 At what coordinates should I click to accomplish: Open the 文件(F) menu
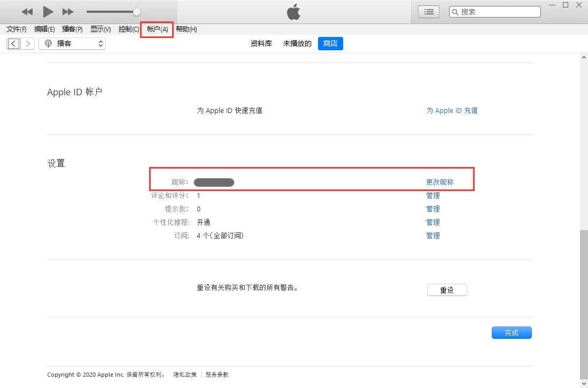[x=16, y=29]
